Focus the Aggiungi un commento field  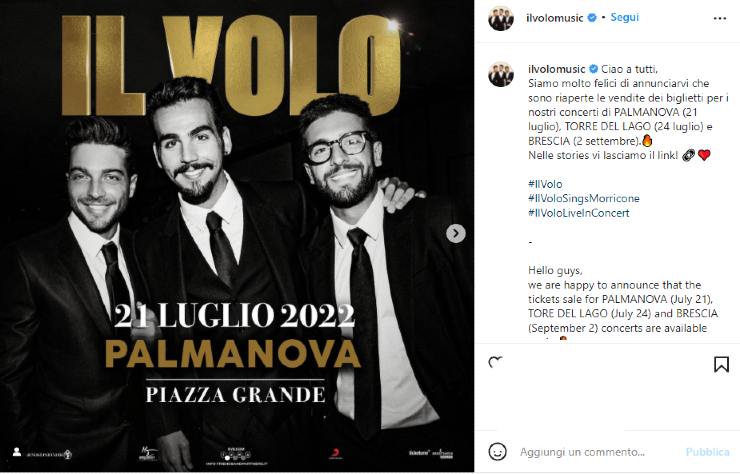(599, 452)
